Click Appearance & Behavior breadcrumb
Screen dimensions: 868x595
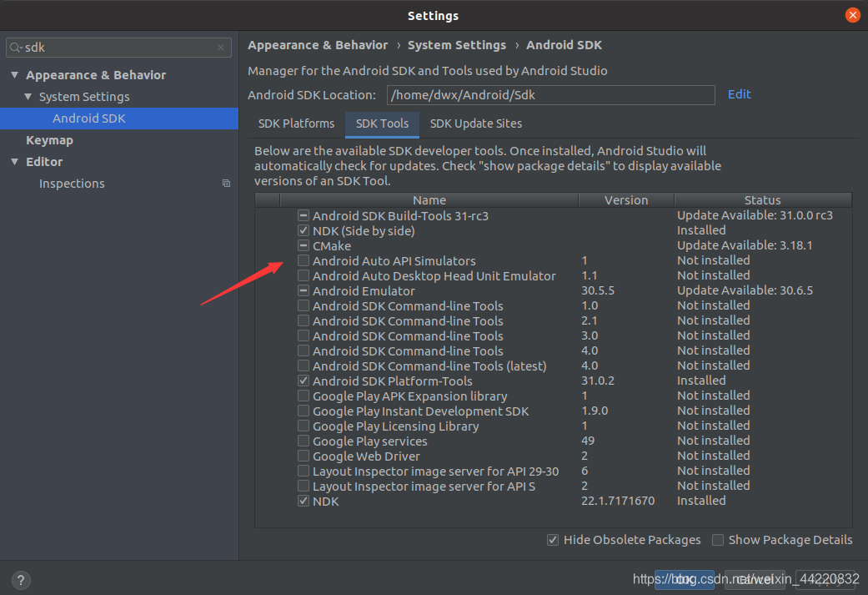click(318, 45)
